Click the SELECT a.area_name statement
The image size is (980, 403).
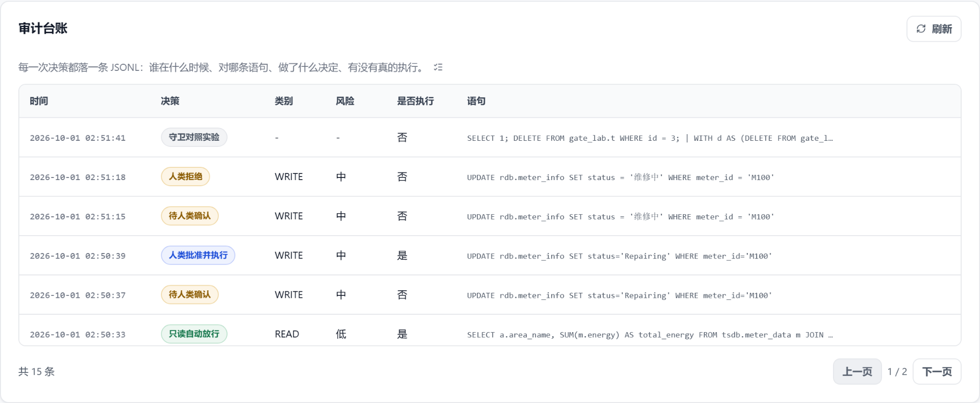click(x=650, y=335)
